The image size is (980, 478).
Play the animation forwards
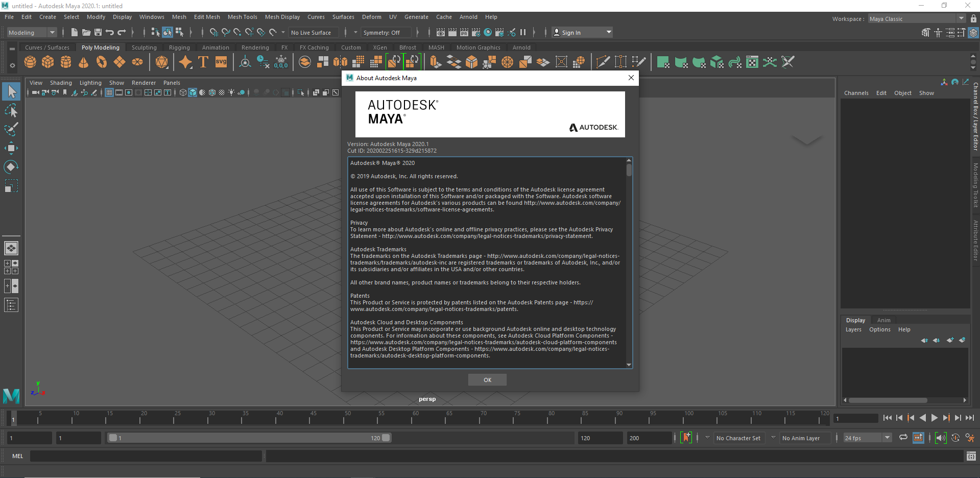click(x=934, y=418)
